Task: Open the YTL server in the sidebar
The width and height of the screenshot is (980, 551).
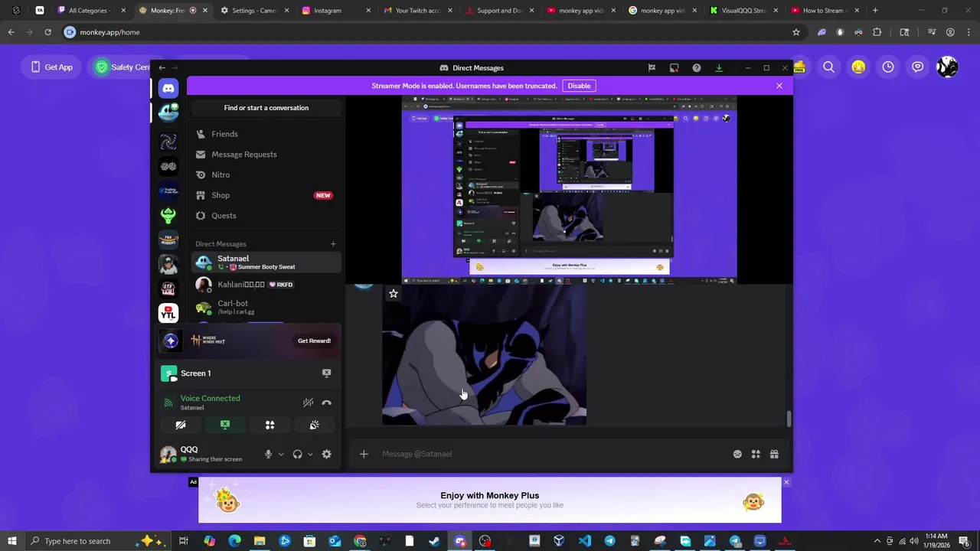Action: (168, 313)
